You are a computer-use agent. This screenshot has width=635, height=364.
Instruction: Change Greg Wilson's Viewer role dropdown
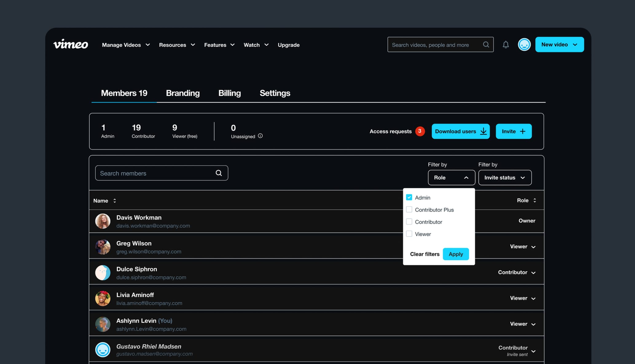coord(523,247)
